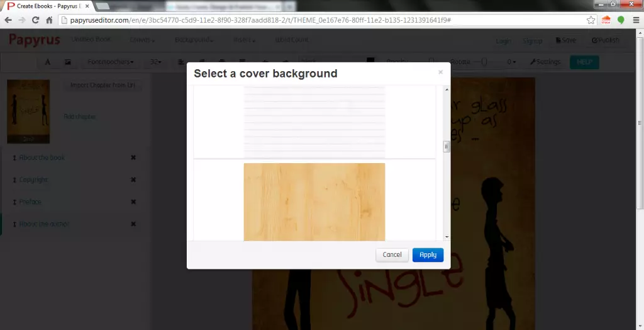Choose the white lined paper background
This screenshot has width=644, height=330.
tap(314, 122)
